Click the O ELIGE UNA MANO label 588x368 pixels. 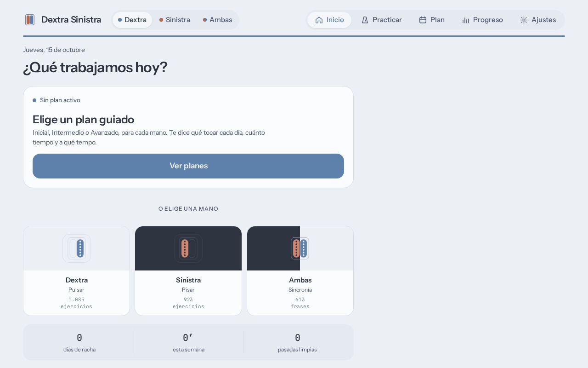[188, 209]
